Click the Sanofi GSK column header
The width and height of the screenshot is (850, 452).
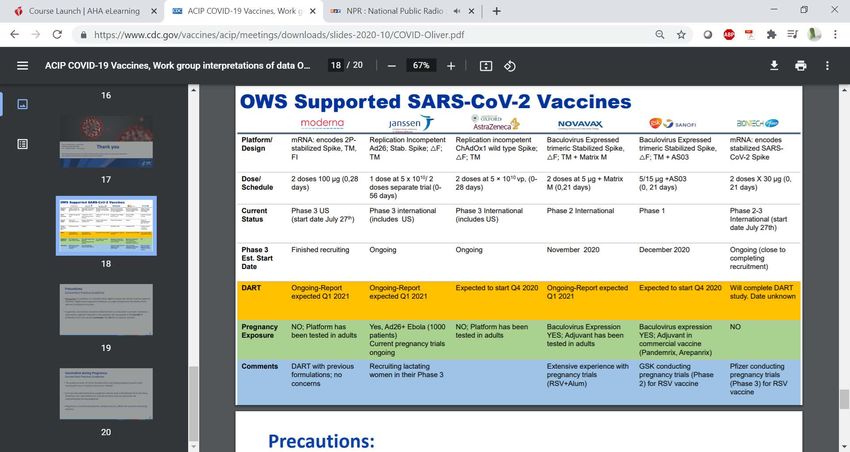[673, 124]
